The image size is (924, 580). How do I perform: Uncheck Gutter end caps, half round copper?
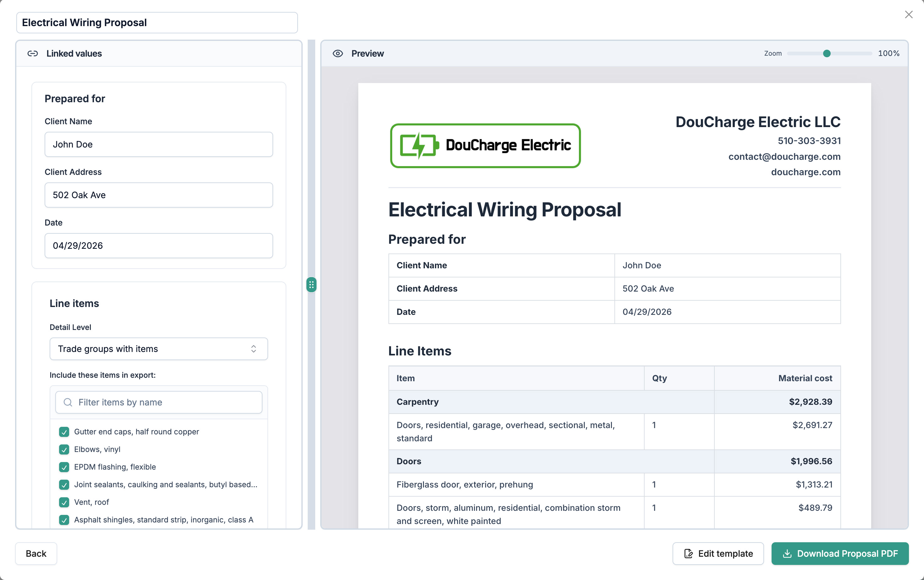tap(64, 432)
